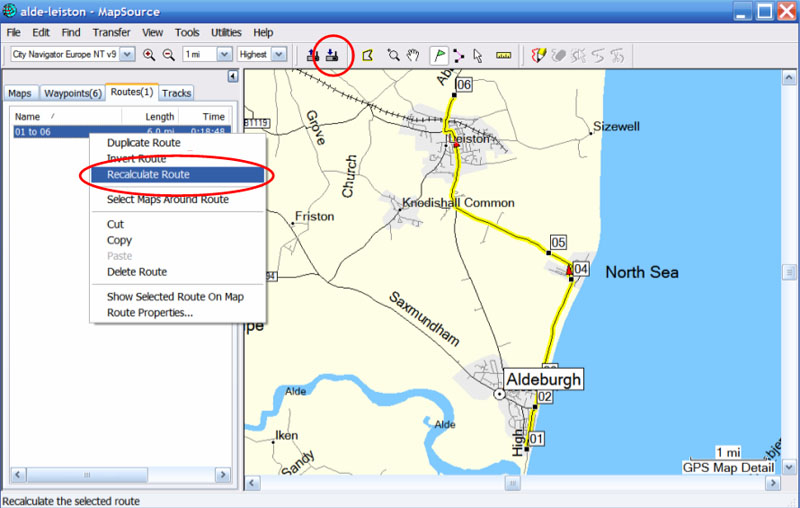800x508 pixels.
Task: Select the Track Draw pencil tool
Action: coord(539,55)
